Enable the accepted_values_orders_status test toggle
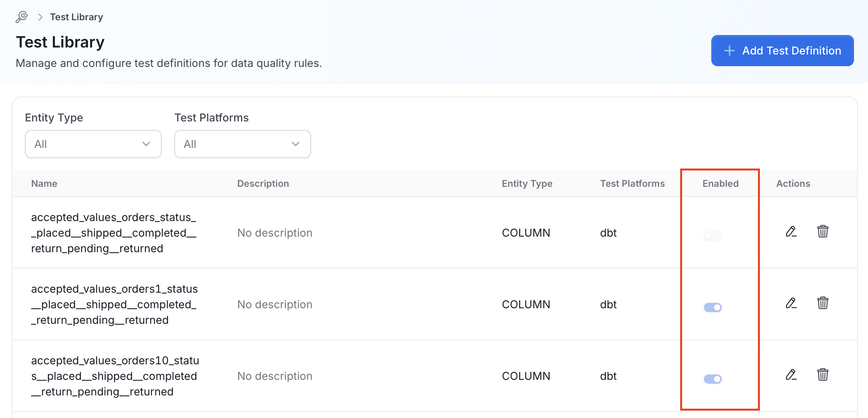The width and height of the screenshot is (868, 418). 713,235
